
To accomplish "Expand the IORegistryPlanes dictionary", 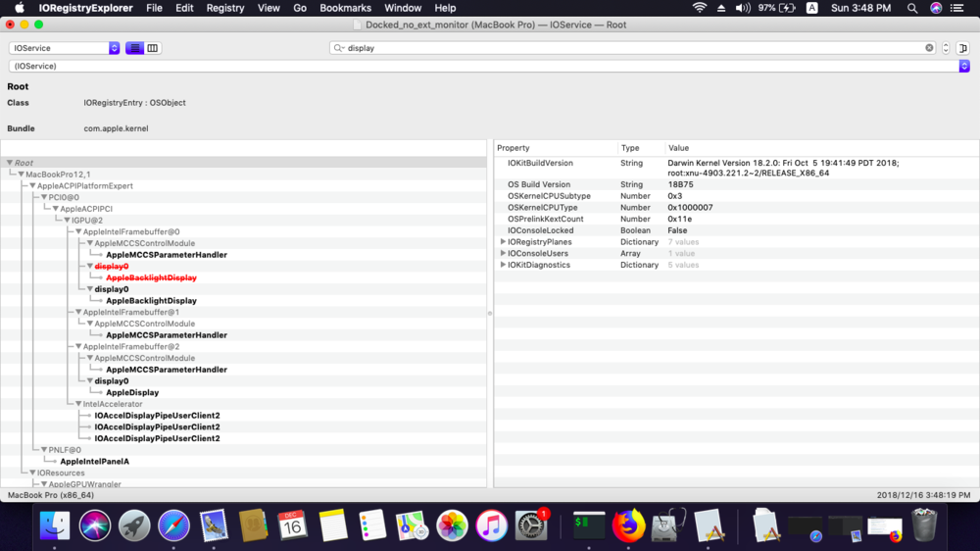I will (x=504, y=242).
